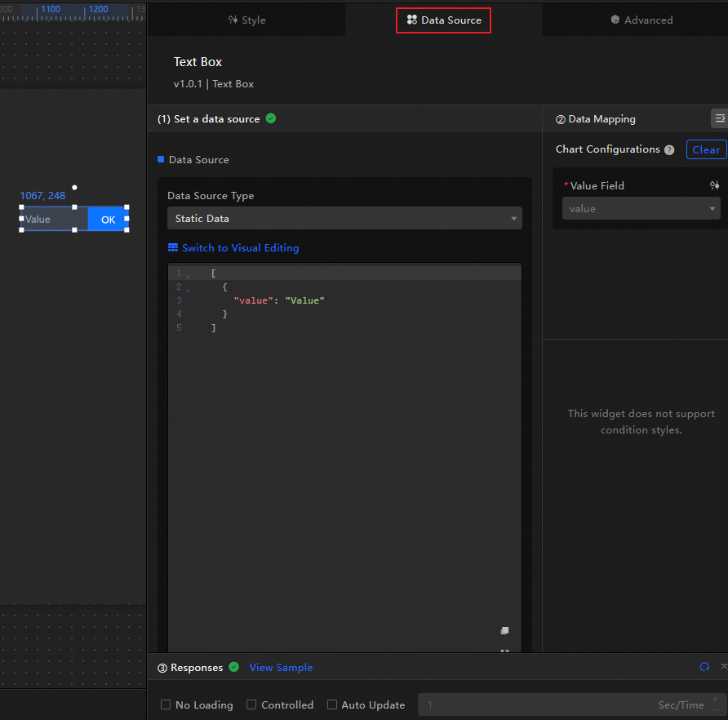Switch to the Style tab
Viewport: 728px width, 720px height.
(246, 20)
